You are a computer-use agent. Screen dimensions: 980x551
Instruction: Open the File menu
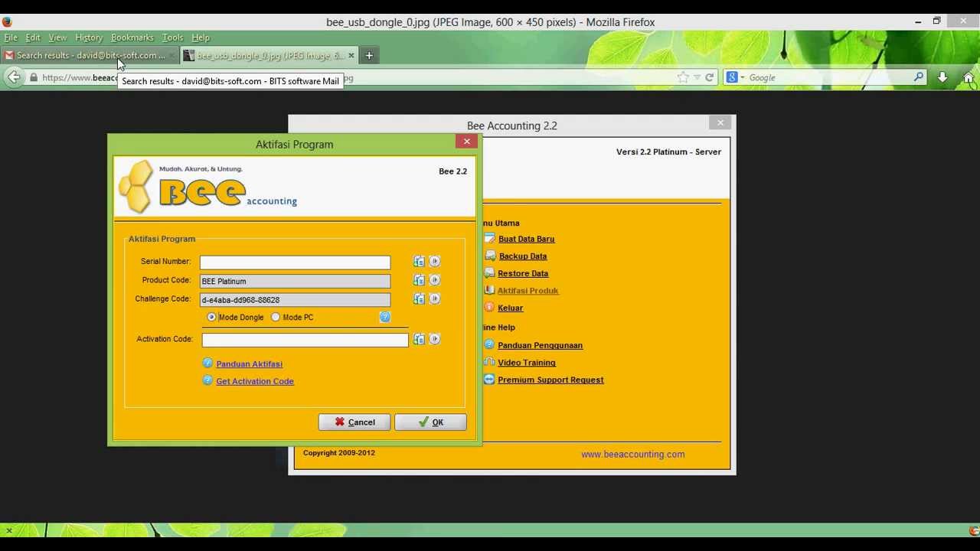tap(11, 37)
